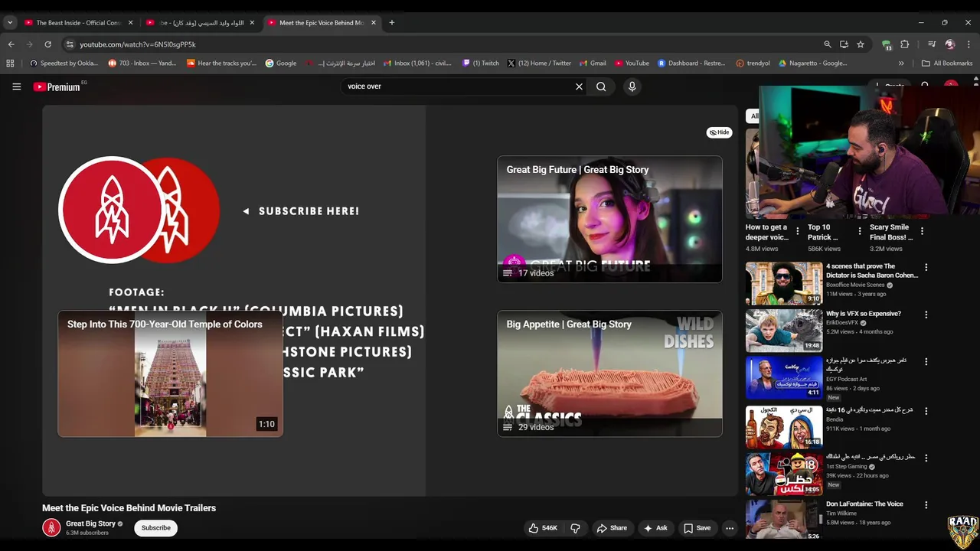This screenshot has width=980, height=551.
Task: Start voice search with microphone icon
Action: coord(632,86)
